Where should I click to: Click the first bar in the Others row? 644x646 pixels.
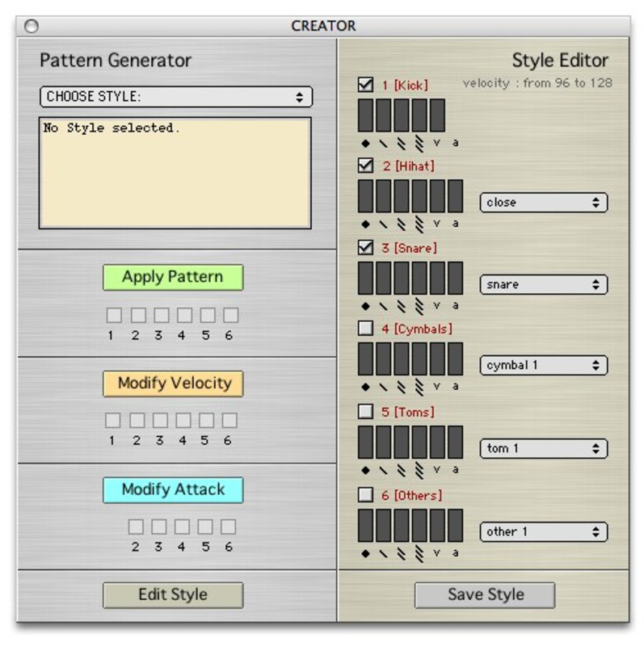[365, 526]
